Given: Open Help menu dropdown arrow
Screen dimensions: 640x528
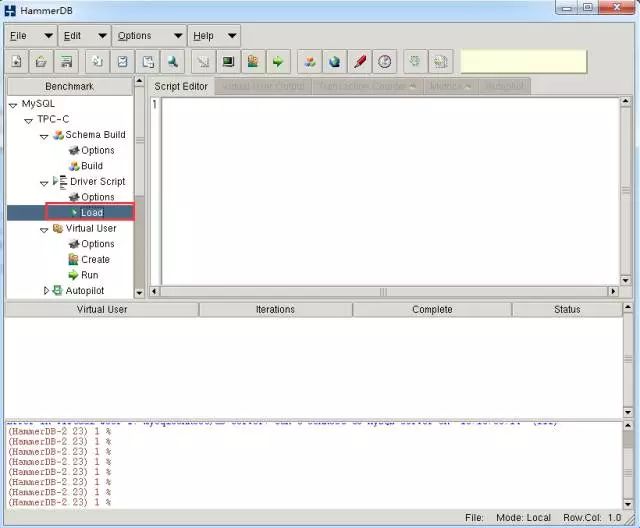Looking at the screenshot, I should (232, 36).
